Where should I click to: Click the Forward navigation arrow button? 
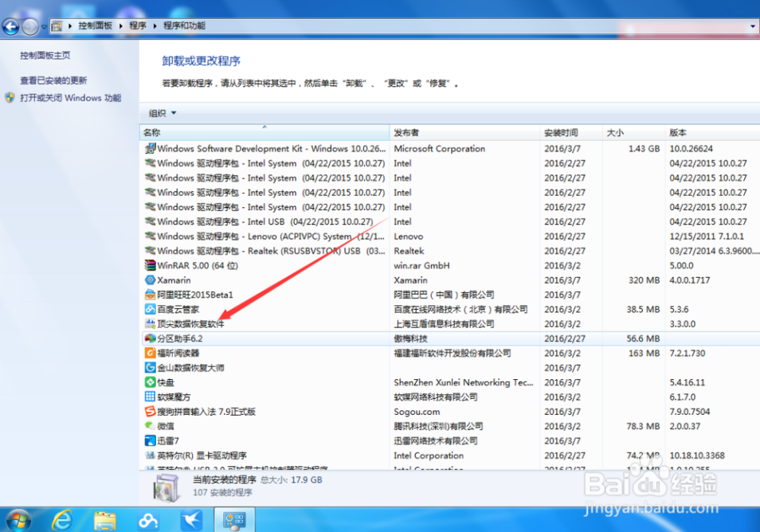30,26
